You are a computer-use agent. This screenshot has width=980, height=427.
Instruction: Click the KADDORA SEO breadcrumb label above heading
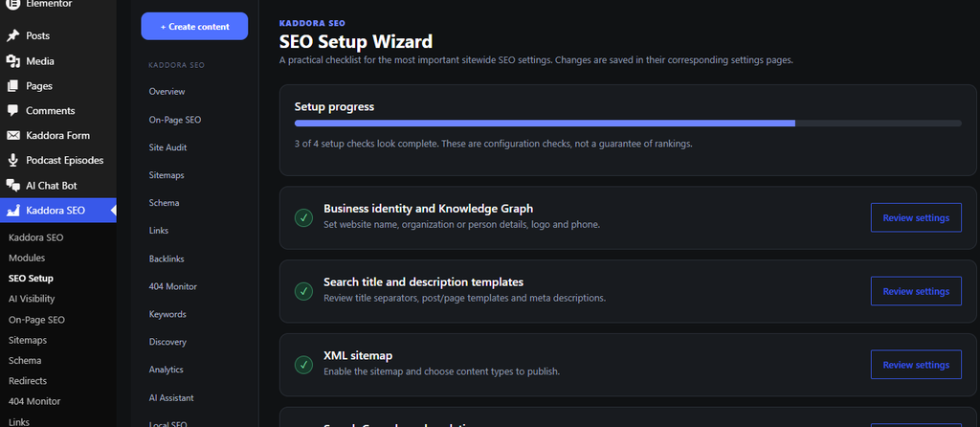pos(312,23)
